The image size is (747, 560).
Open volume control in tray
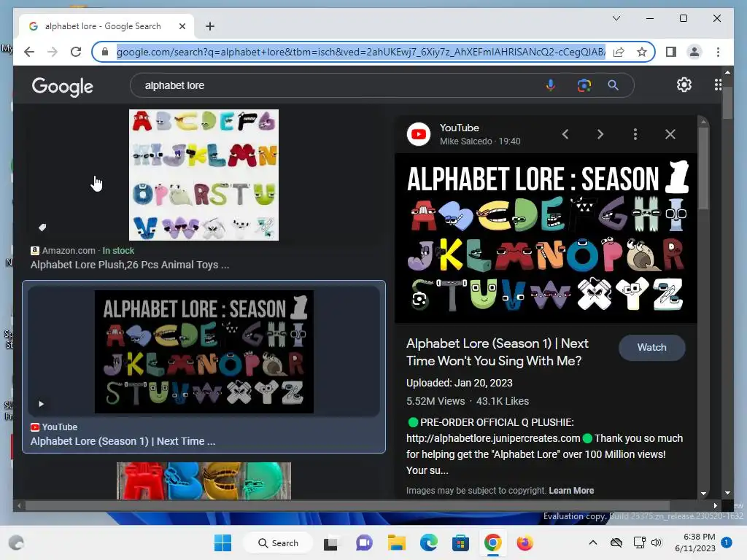click(x=657, y=542)
